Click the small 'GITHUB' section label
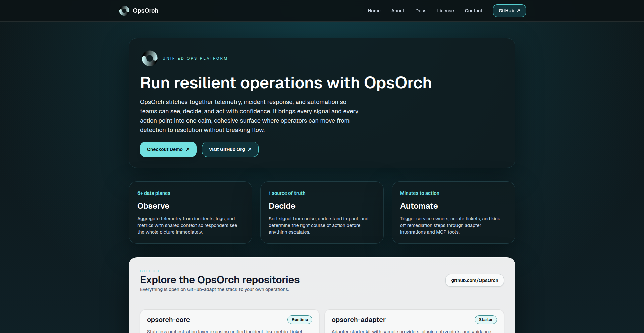The width and height of the screenshot is (644, 333). tap(150, 271)
